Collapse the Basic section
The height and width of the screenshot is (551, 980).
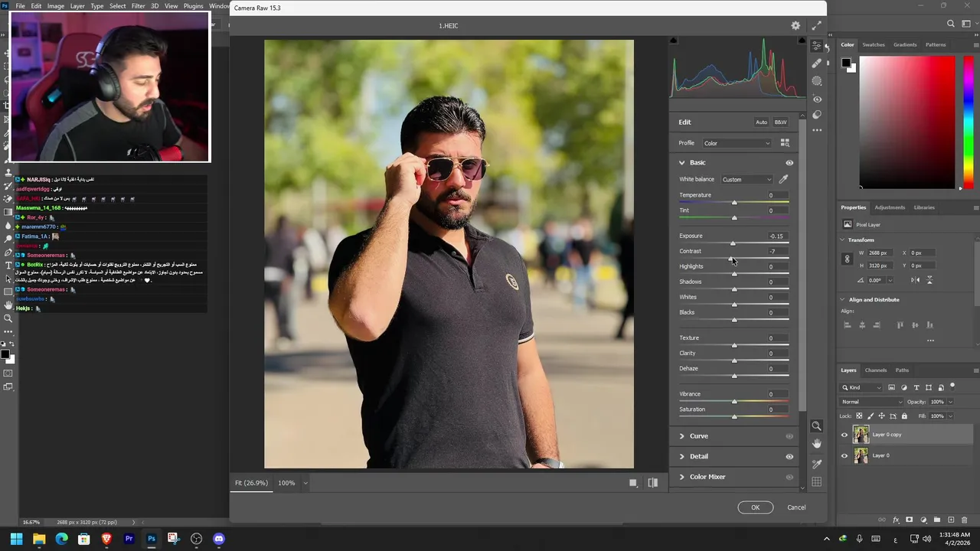coord(681,162)
